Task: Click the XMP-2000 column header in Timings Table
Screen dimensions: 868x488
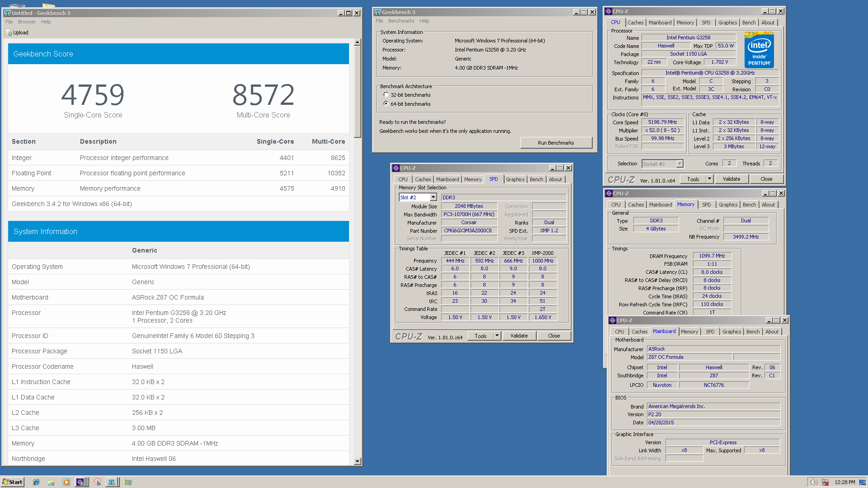Action: click(542, 253)
